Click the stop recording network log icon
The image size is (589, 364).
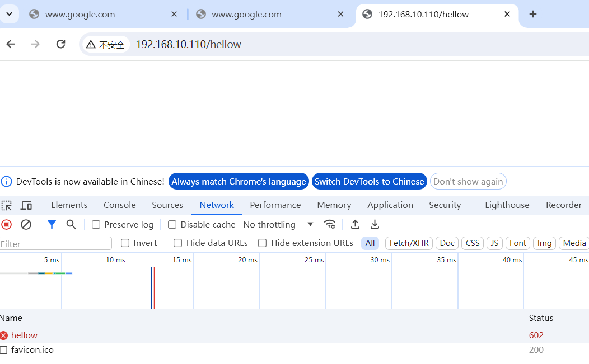click(7, 224)
